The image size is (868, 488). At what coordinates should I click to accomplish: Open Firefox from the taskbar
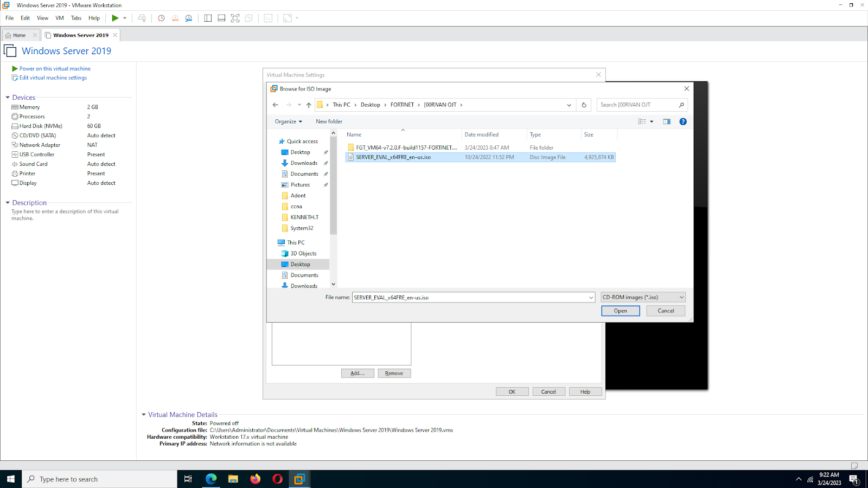point(255,479)
